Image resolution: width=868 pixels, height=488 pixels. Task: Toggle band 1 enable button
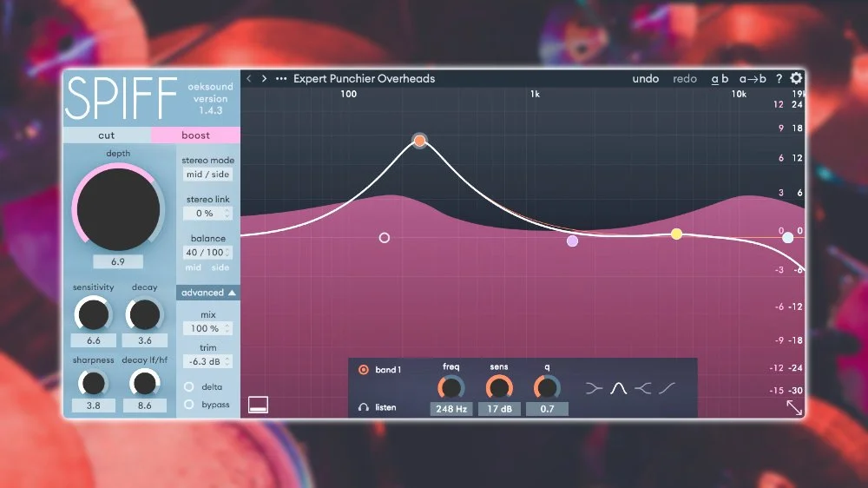tap(364, 369)
